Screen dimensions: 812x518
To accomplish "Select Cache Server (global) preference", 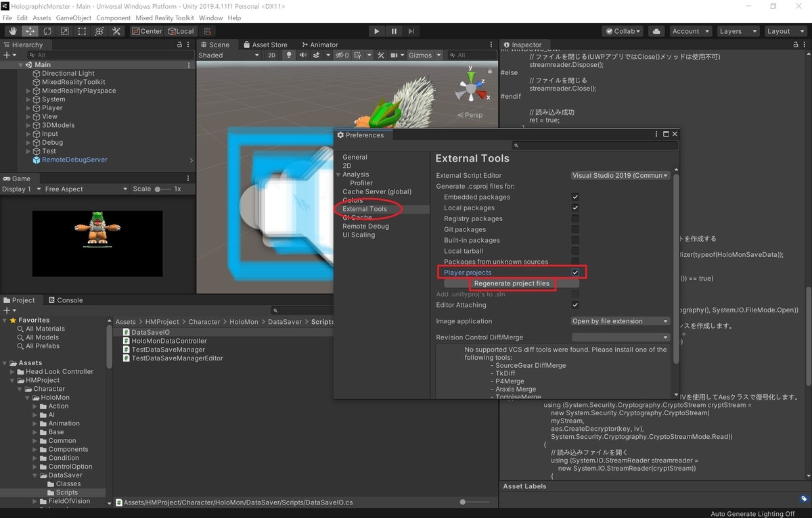I will [377, 191].
